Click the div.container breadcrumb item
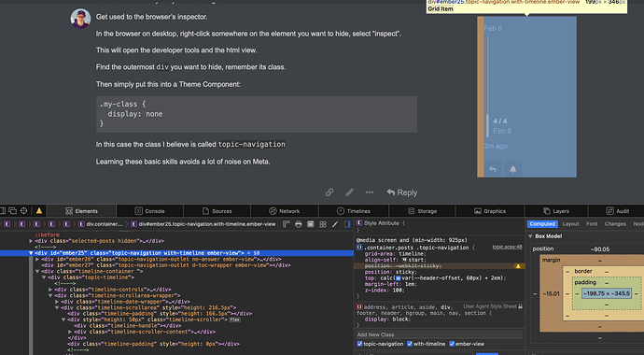The width and height of the screenshot is (644, 355). [x=100, y=224]
